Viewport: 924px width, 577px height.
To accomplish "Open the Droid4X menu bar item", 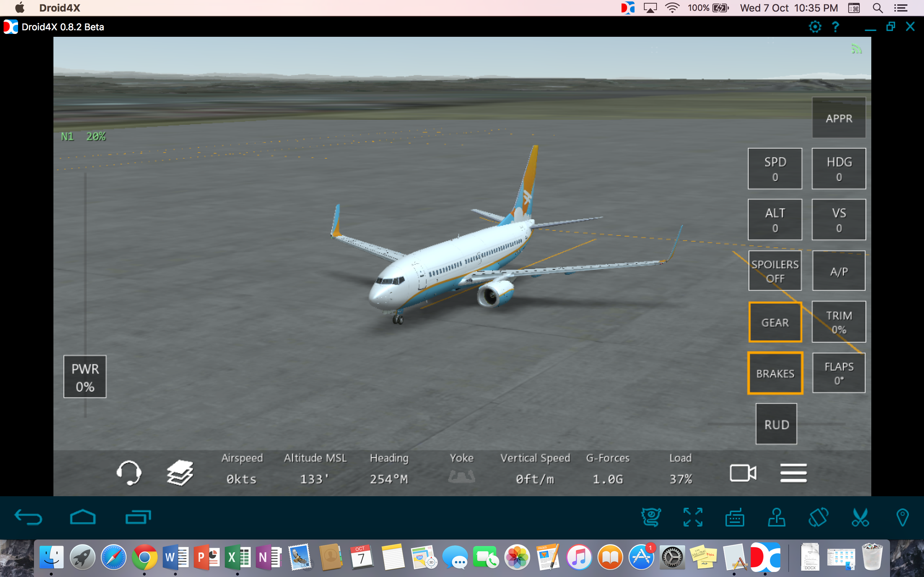I will pyautogui.click(x=60, y=8).
